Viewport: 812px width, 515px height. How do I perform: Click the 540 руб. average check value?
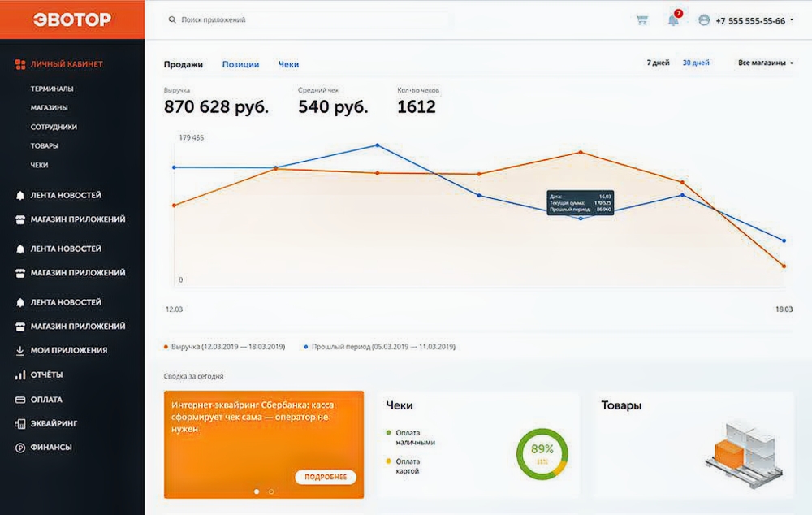[x=333, y=106]
